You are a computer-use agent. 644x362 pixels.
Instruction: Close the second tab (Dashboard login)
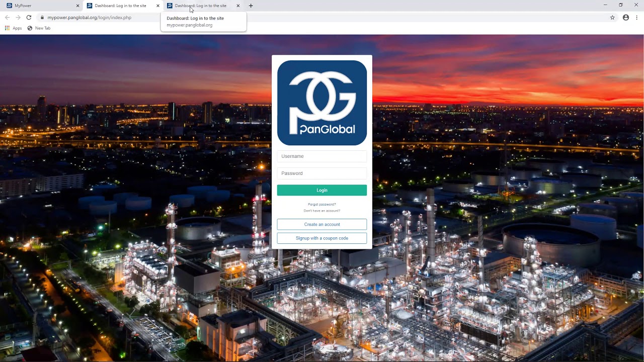point(157,6)
